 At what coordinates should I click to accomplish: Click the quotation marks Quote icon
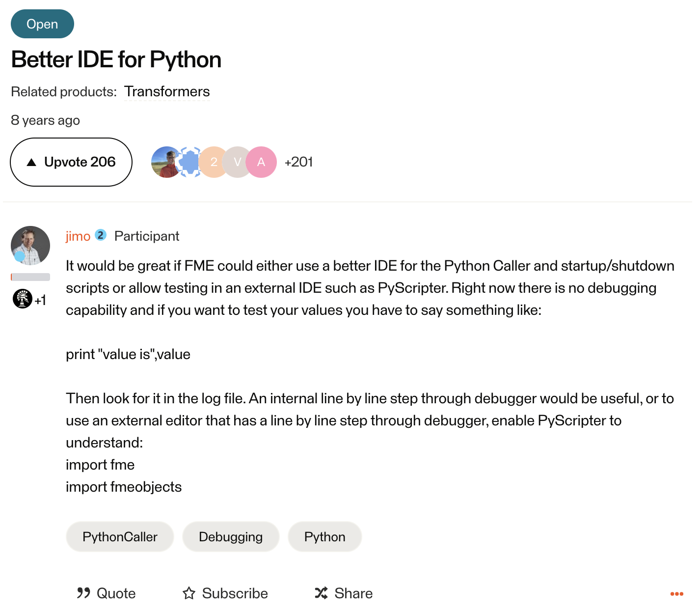(x=83, y=593)
